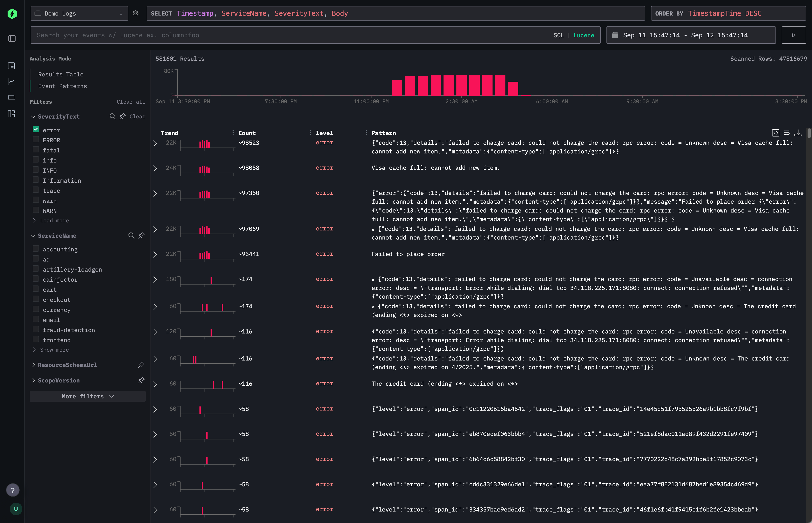Download the event patterns results
Screen dimensions: 812x523
(x=798, y=133)
